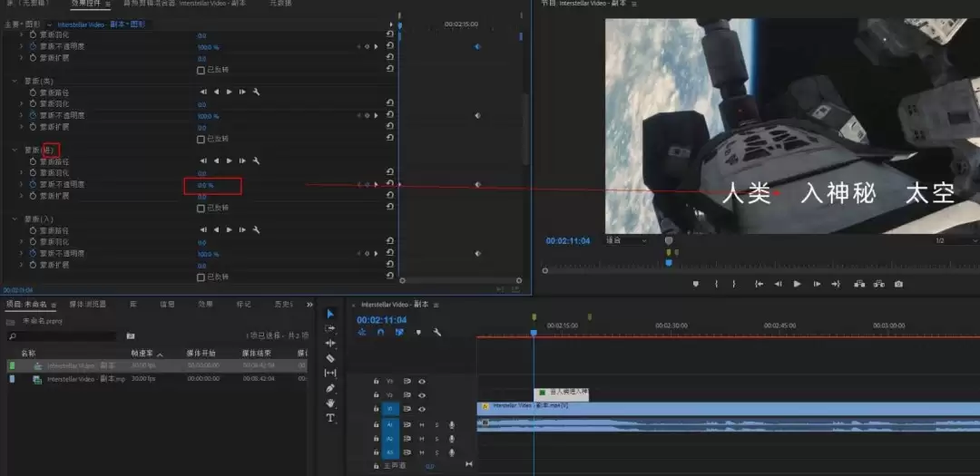The image size is (980, 476).
Task: Sort project list by 媒体开始 column
Action: (201, 354)
